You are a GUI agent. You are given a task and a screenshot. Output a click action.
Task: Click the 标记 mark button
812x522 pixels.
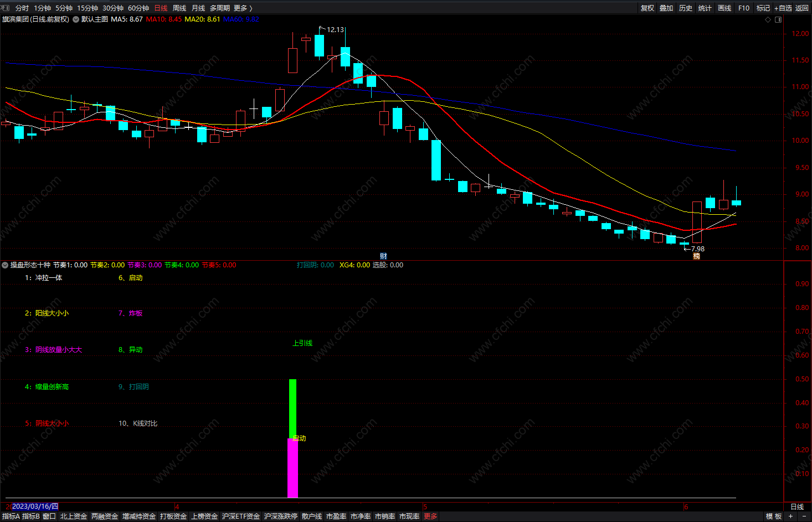tap(763, 8)
